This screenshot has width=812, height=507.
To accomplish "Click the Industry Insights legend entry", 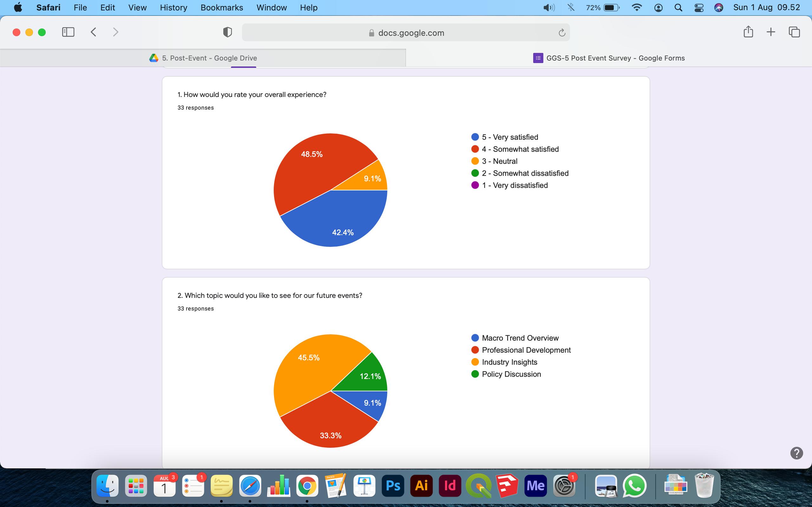I will pyautogui.click(x=509, y=362).
